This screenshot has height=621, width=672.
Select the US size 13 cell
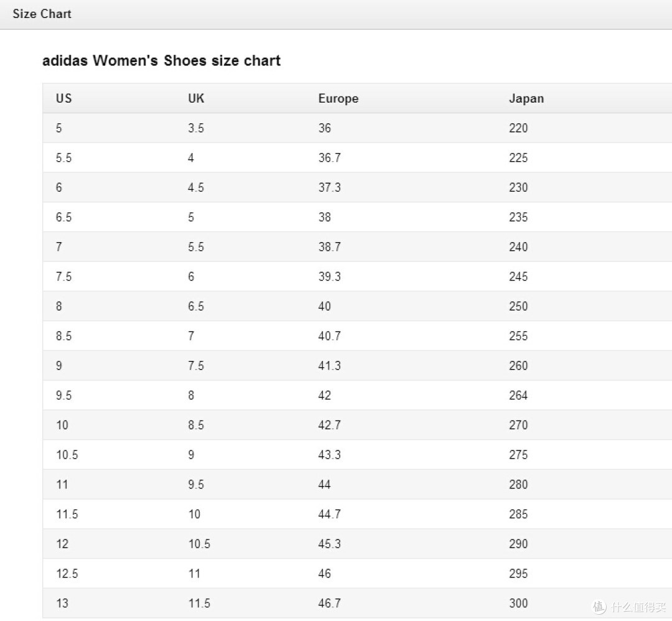(x=62, y=603)
